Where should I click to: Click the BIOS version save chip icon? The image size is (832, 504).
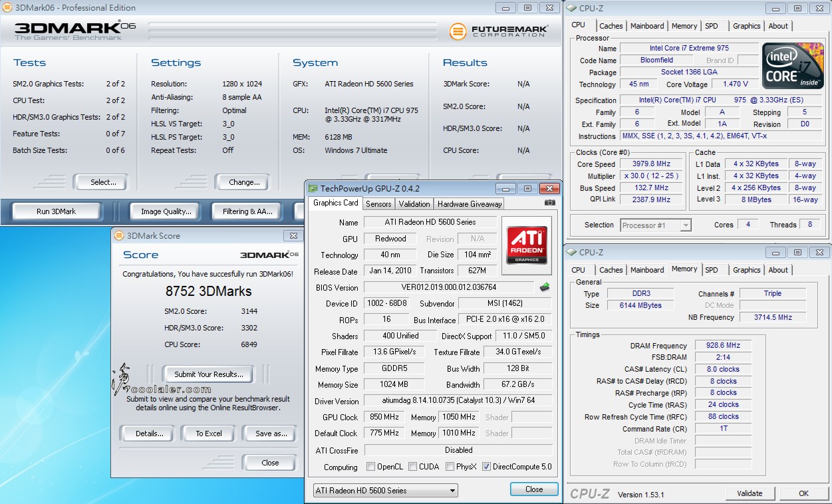coord(545,287)
